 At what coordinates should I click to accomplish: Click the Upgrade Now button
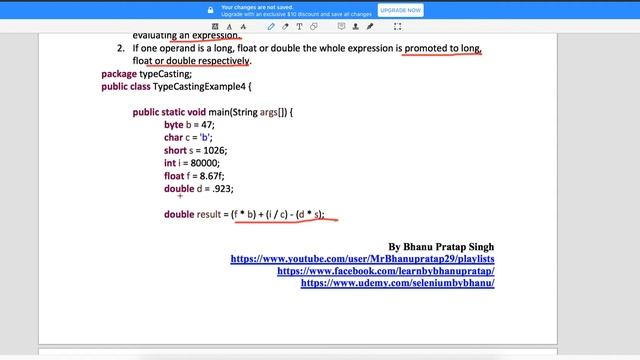point(400,10)
